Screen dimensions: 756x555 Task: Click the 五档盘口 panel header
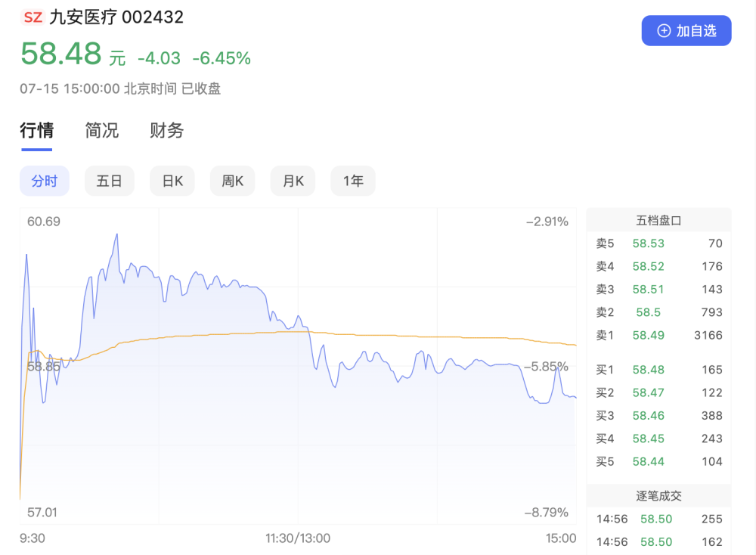658,220
